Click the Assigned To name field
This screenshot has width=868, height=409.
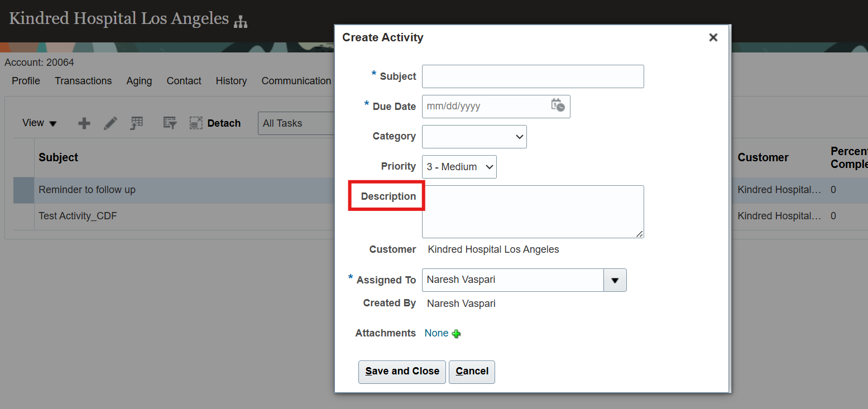pyautogui.click(x=513, y=280)
